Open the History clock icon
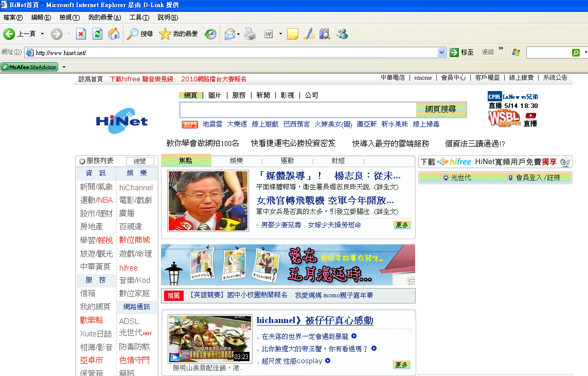This screenshot has width=588, height=376. (210, 34)
